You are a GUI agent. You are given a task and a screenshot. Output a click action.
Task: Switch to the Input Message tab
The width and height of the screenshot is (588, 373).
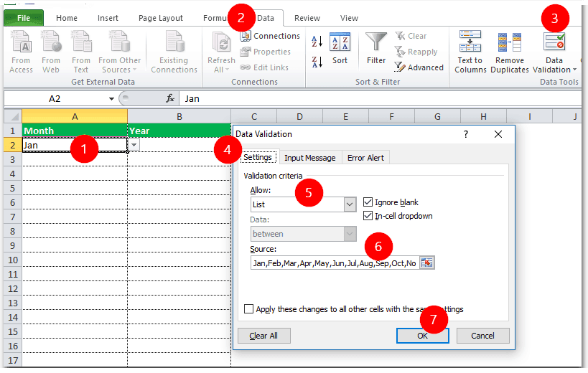(x=309, y=158)
